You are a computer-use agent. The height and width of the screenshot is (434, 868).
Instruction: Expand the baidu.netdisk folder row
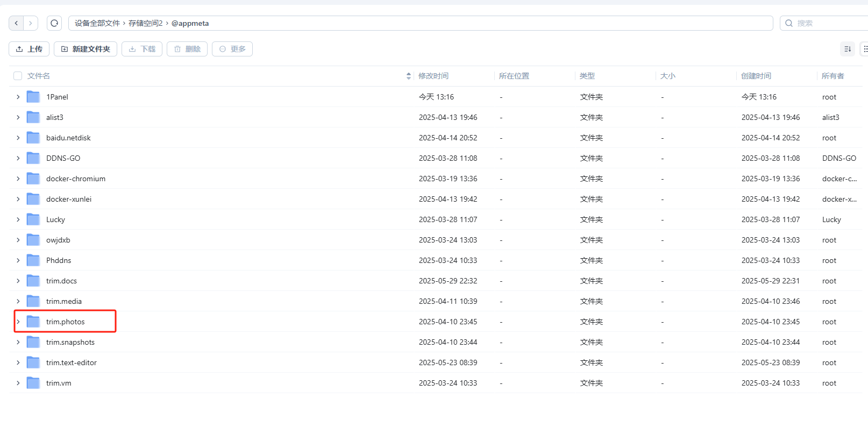click(18, 138)
